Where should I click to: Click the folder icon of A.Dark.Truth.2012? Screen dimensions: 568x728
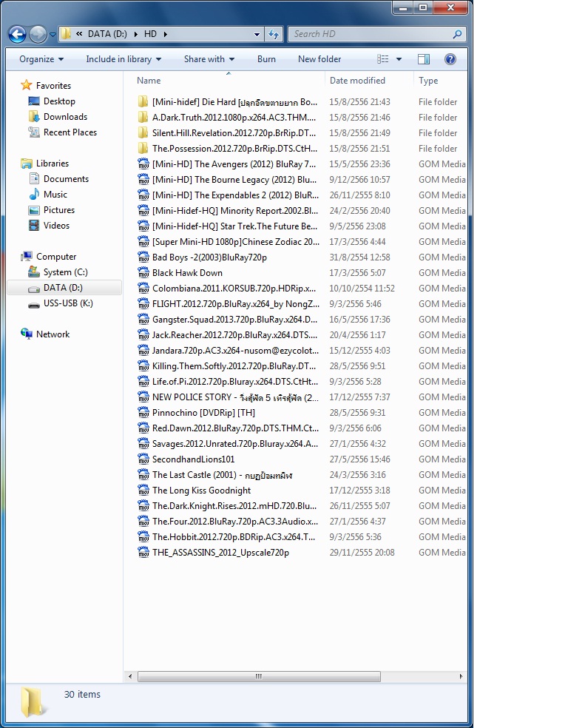pyautogui.click(x=143, y=117)
